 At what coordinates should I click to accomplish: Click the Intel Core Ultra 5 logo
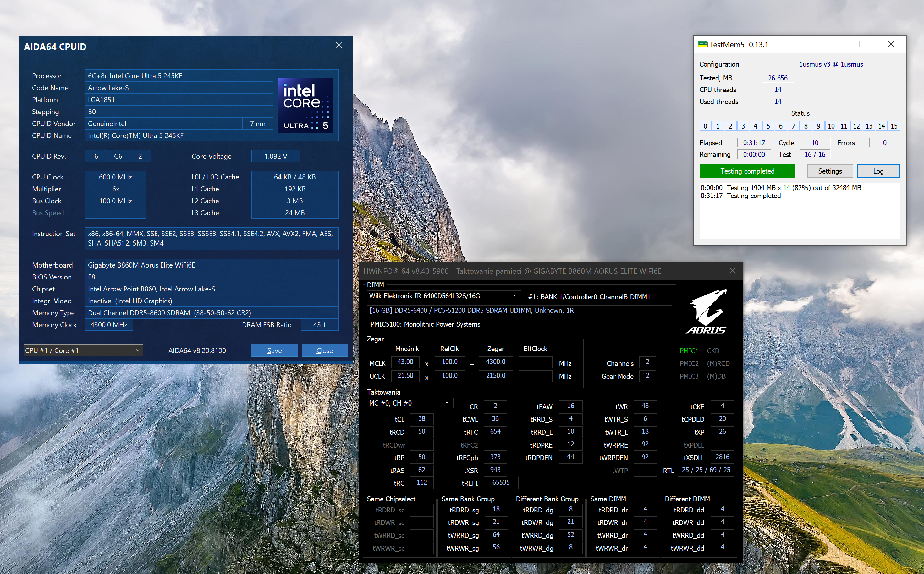[305, 105]
